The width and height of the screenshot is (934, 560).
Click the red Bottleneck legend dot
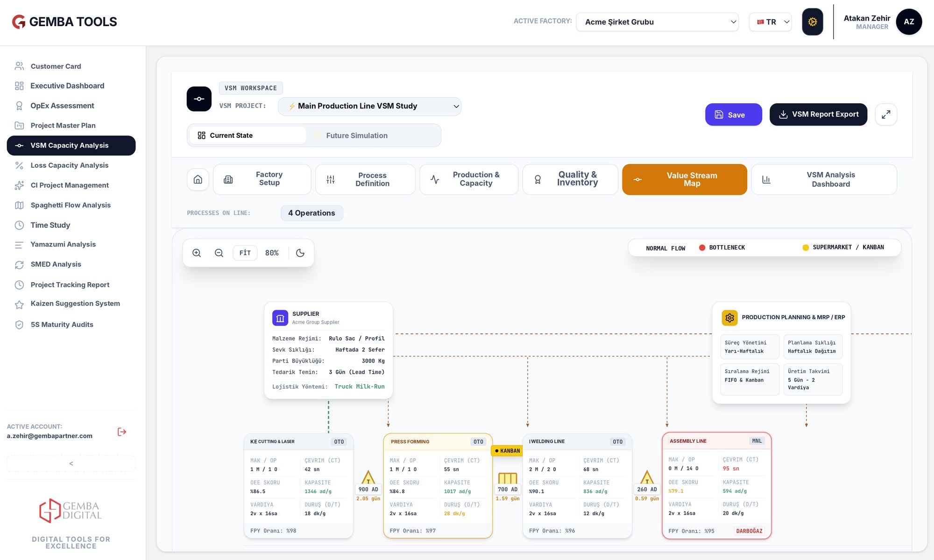click(702, 248)
